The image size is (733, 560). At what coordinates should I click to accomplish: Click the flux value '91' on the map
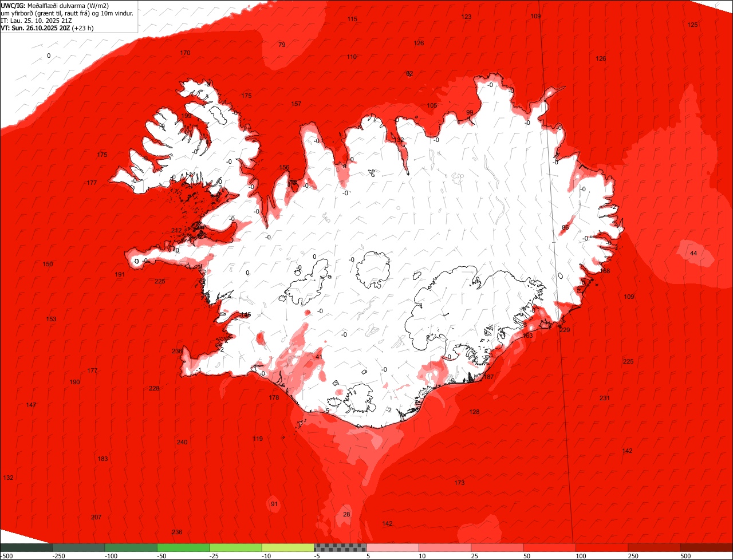[274, 504]
